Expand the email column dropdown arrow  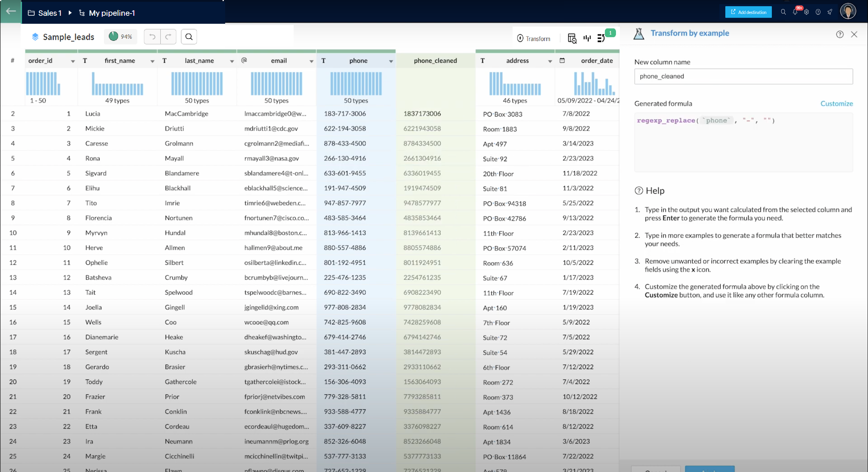tap(311, 61)
